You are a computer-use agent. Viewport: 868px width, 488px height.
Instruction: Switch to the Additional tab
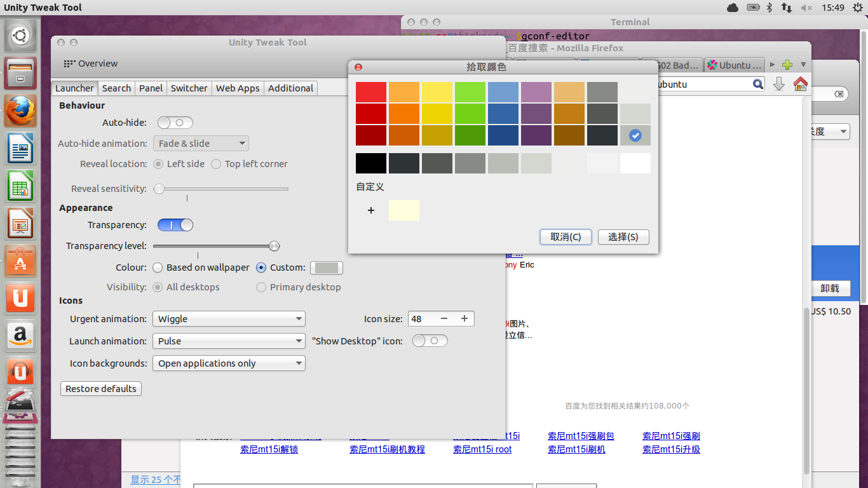click(x=290, y=88)
